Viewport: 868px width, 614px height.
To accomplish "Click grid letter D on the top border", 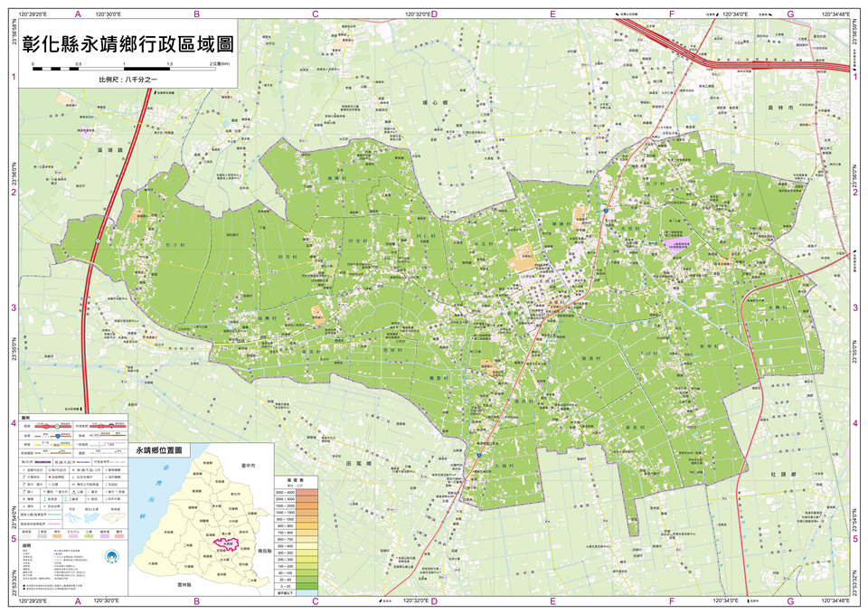I will [x=434, y=14].
